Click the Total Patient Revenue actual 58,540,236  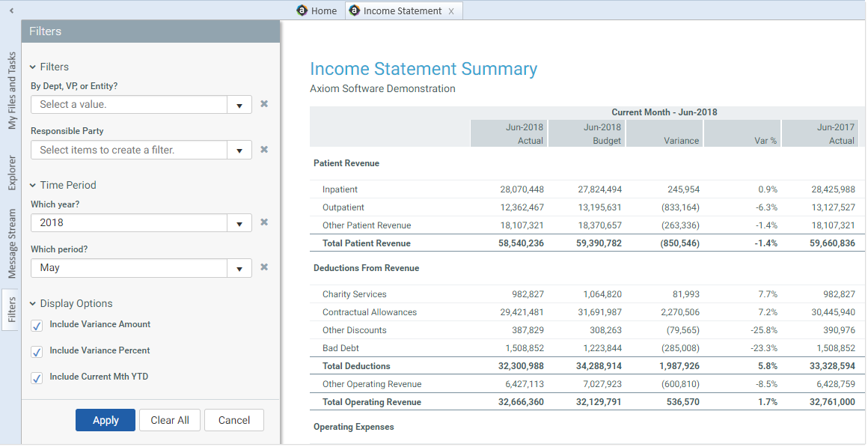[x=521, y=243]
